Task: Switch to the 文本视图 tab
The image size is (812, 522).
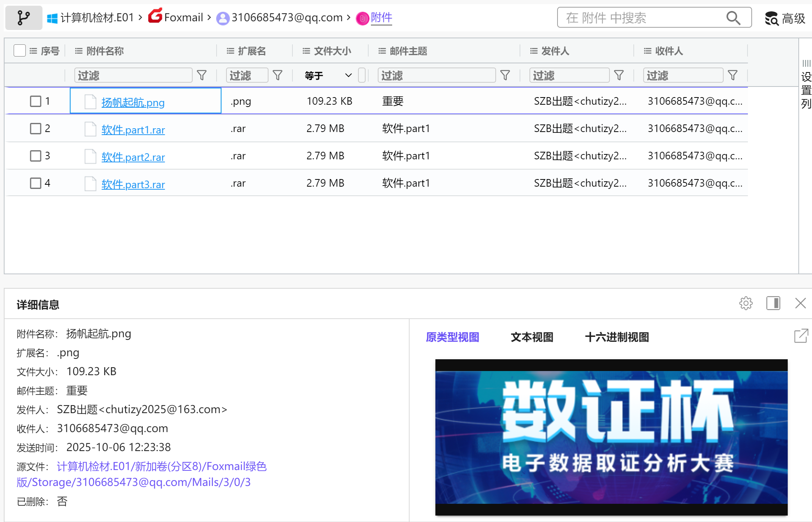Action: click(x=532, y=337)
